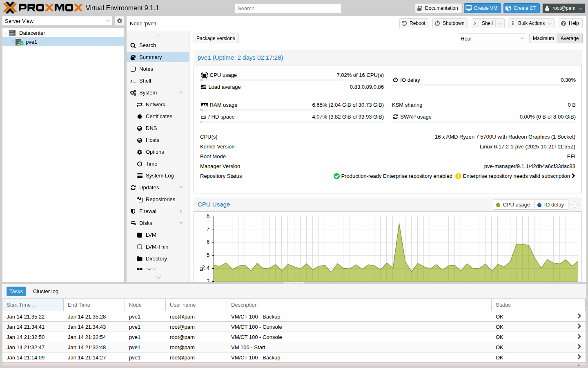Viewport: 588px width, 368px height.
Task: Open the Network settings via its sidebar icon
Action: [x=139, y=105]
